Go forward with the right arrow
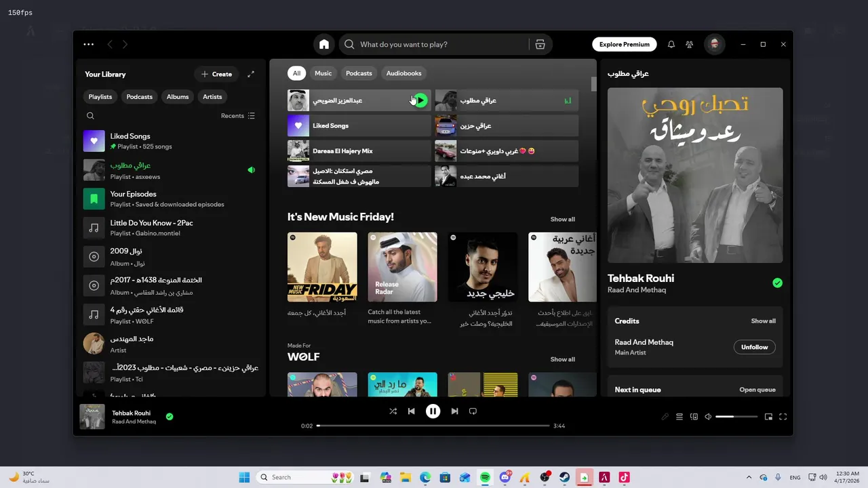Viewport: 868px width, 488px height. point(125,44)
